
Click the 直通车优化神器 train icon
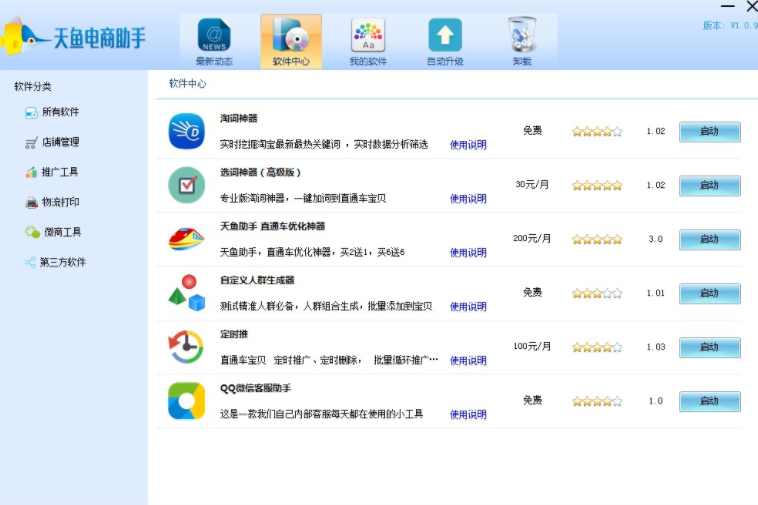tap(187, 239)
